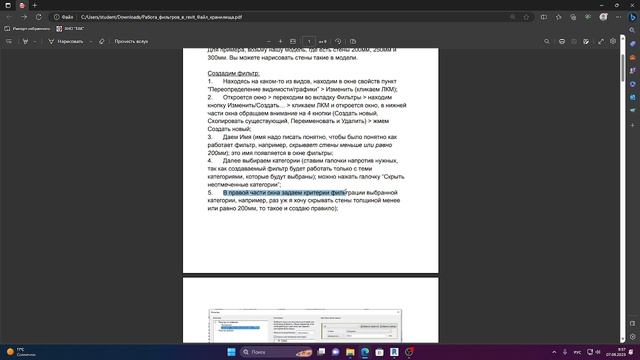Open the ЗНО bookmark in favorites bar
This screenshot has height=360, width=640.
(x=70, y=29)
